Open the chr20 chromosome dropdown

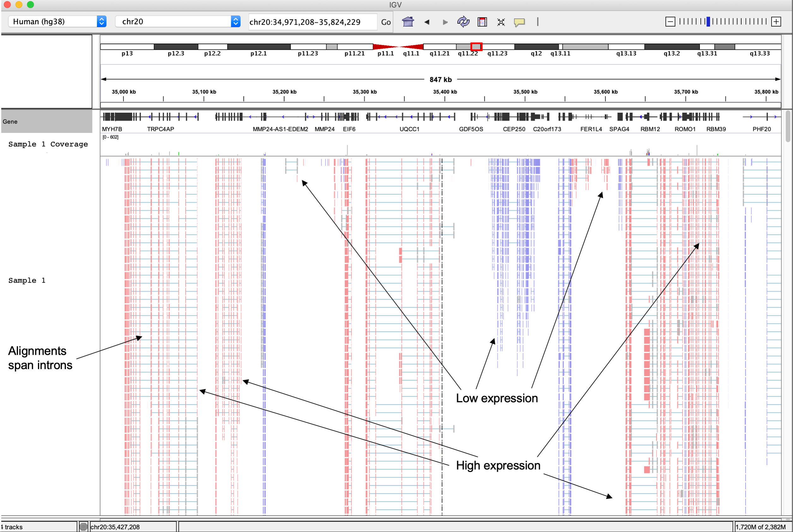[177, 22]
